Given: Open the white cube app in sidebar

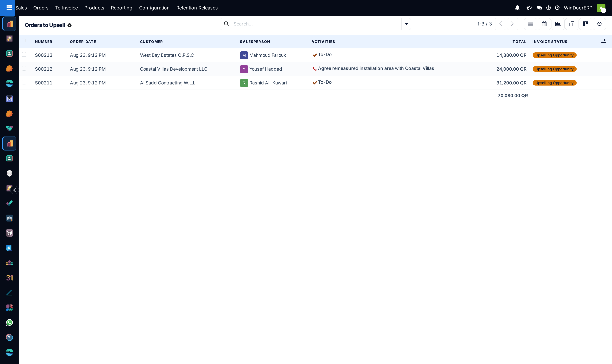Looking at the screenshot, I should 9,173.
